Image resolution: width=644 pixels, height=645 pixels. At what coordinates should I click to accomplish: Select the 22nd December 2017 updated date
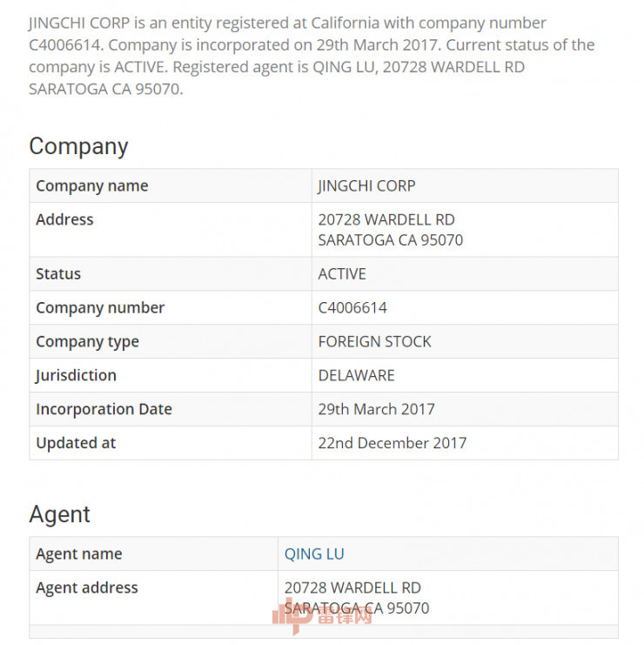point(392,442)
